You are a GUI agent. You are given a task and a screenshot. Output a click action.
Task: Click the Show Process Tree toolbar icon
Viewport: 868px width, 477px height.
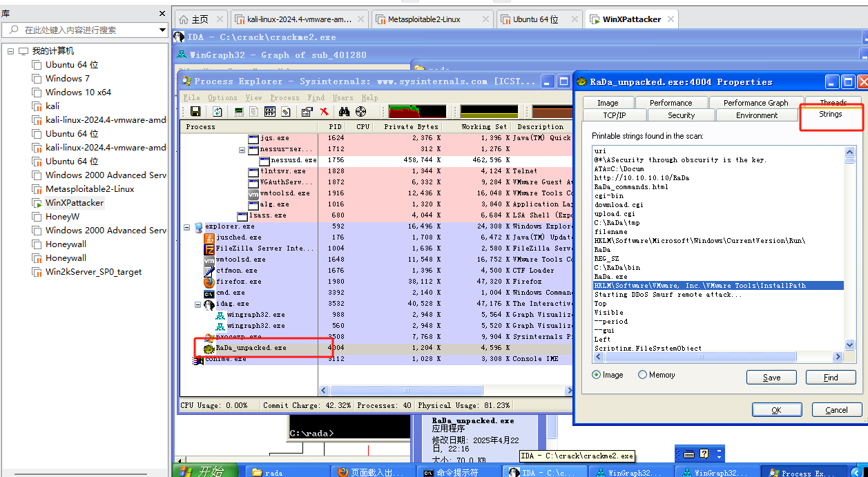tap(254, 111)
